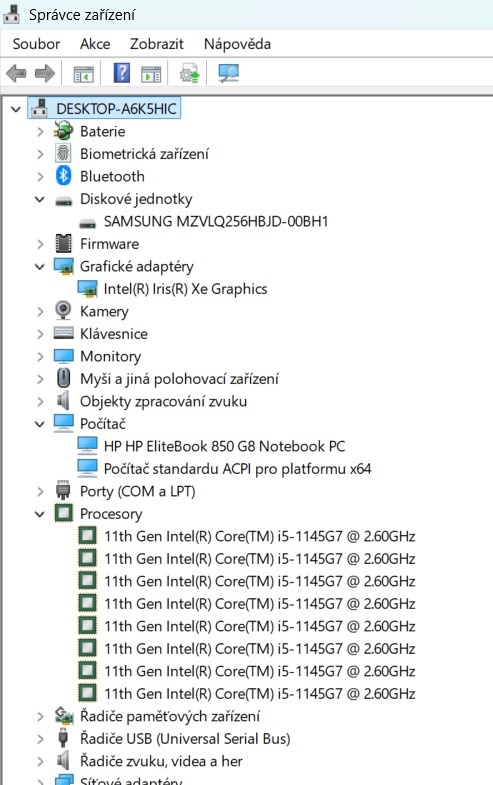The height and width of the screenshot is (785, 493).
Task: Click the Počítač category icon
Action: click(64, 424)
